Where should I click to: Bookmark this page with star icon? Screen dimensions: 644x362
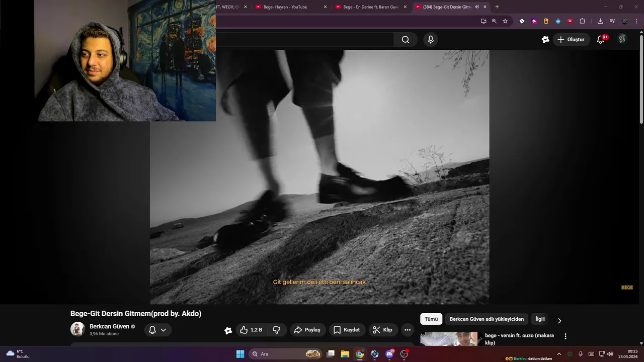(x=505, y=21)
